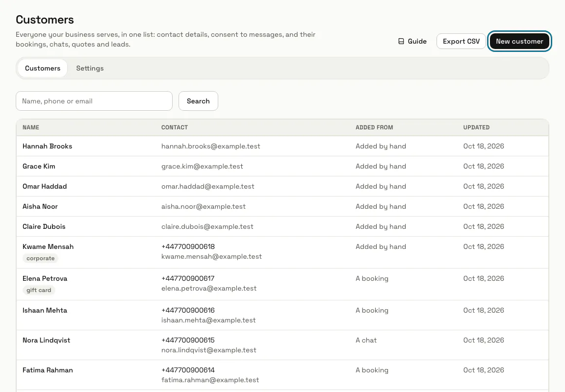Click phone number +447700900615

coord(188,340)
